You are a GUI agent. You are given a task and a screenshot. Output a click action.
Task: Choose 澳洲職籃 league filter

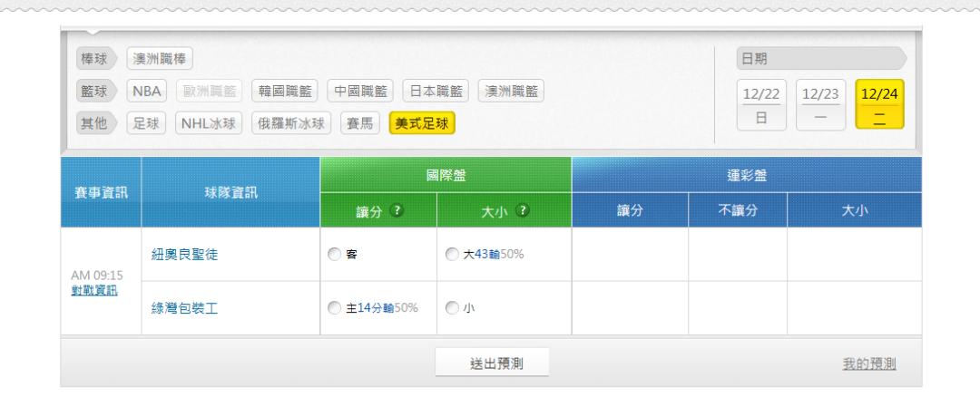511,92
